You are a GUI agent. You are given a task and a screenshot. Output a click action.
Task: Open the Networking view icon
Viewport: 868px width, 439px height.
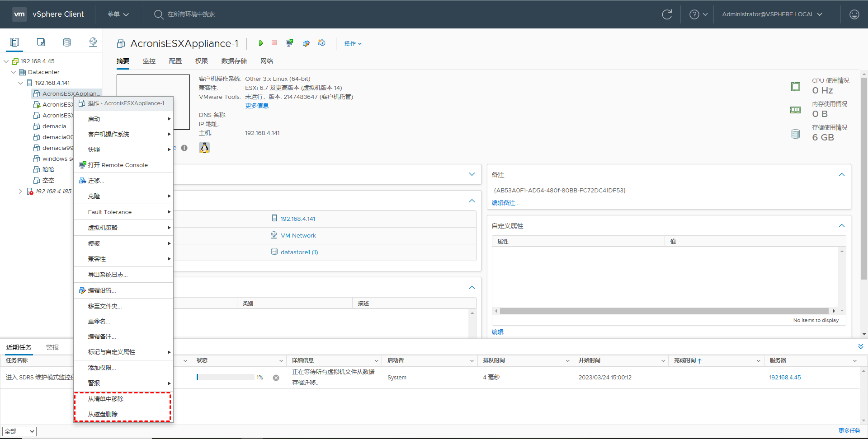tap(93, 42)
